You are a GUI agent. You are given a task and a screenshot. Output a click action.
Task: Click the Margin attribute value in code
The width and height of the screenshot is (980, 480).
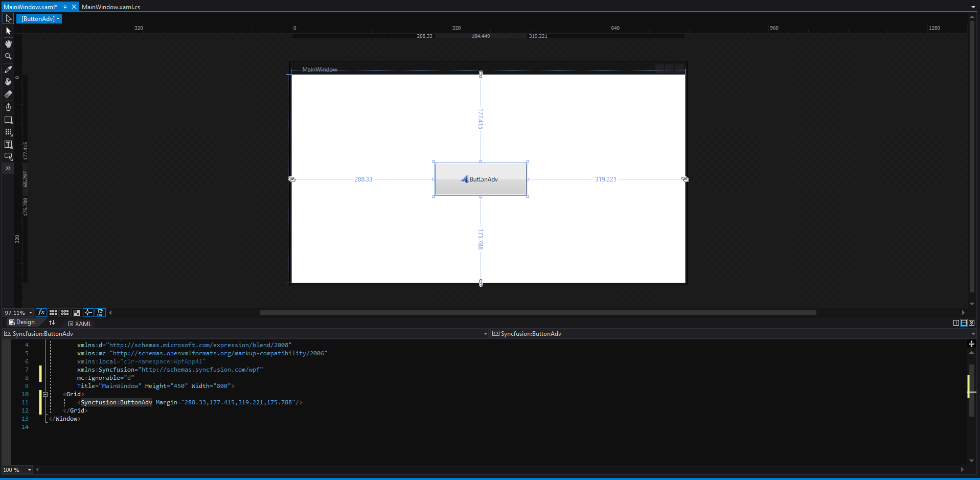click(239, 402)
